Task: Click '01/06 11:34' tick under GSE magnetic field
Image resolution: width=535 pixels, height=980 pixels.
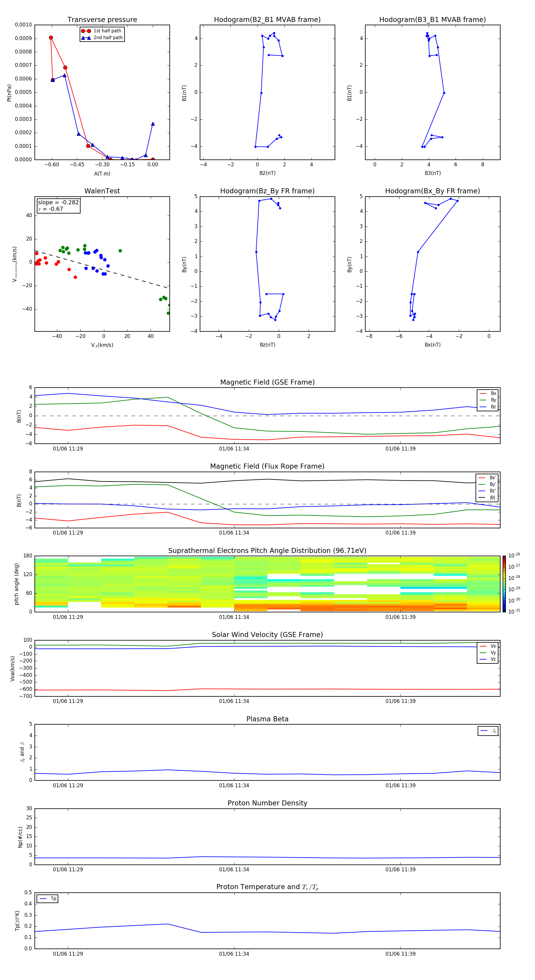Action: click(234, 449)
